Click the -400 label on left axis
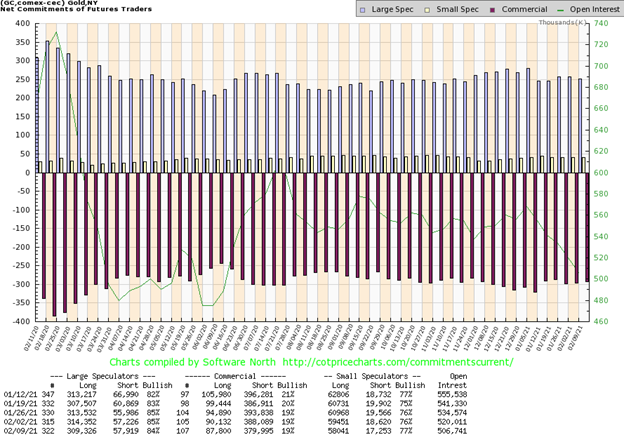The height and width of the screenshot is (435, 624). coord(21,321)
